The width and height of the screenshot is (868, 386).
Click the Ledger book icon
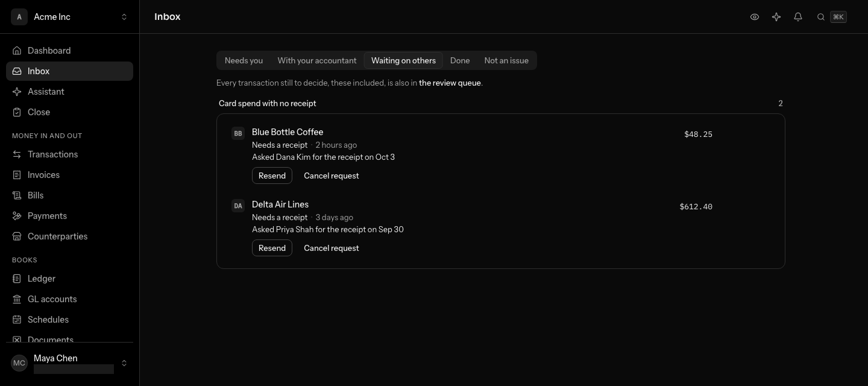17,279
